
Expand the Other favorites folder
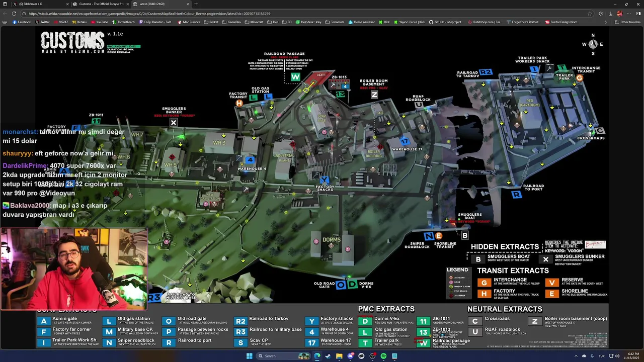coord(627,22)
